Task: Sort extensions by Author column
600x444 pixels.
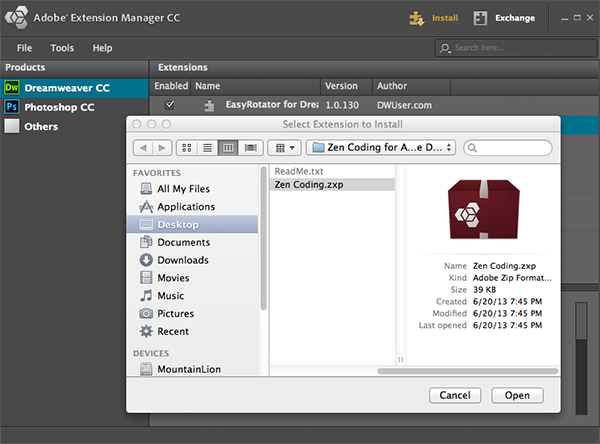Action: pyautogui.click(x=411, y=86)
